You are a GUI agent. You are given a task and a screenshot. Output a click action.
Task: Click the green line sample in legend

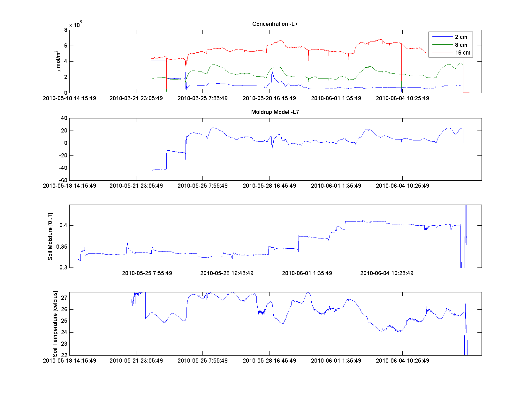pyautogui.click(x=443, y=45)
